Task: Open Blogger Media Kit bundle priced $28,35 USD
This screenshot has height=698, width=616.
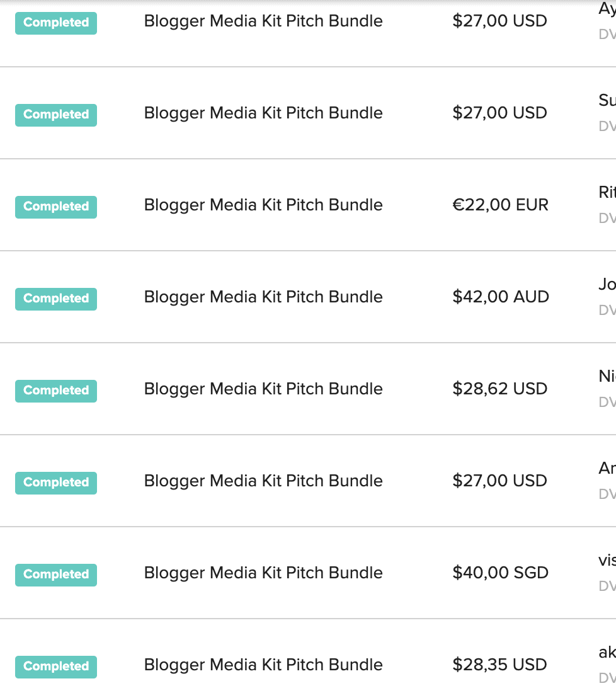Action: [263, 665]
